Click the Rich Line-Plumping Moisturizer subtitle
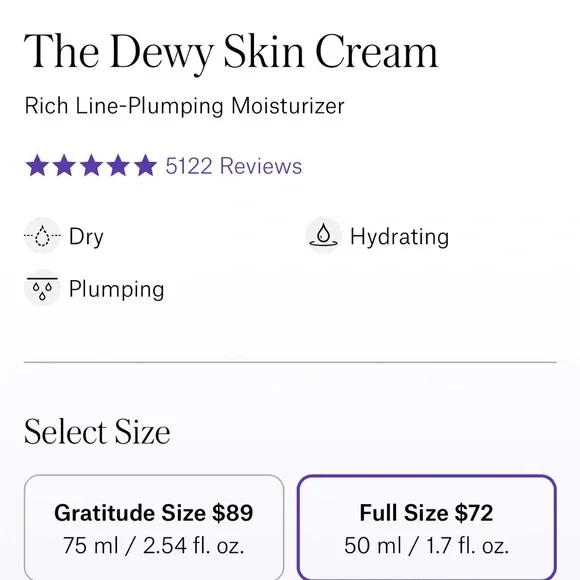 click(x=184, y=107)
